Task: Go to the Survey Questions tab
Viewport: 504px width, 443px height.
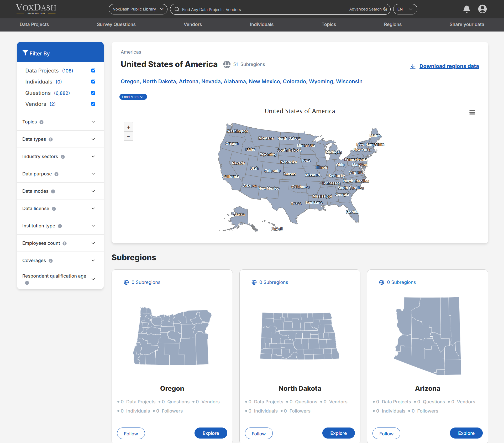Action: (x=116, y=24)
